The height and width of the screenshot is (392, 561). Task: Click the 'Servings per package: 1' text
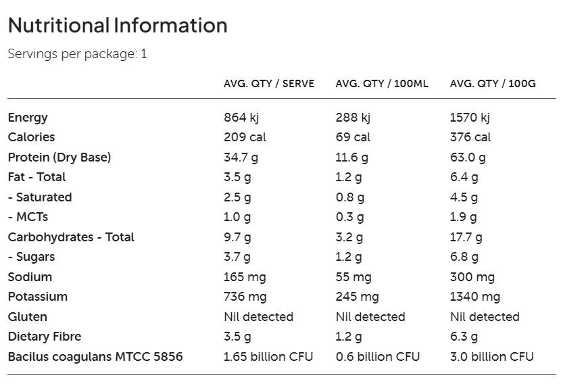coord(77,54)
